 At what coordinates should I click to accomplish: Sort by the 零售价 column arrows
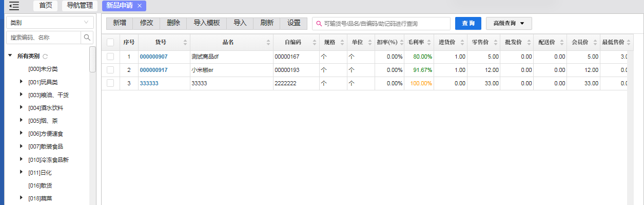496,43
